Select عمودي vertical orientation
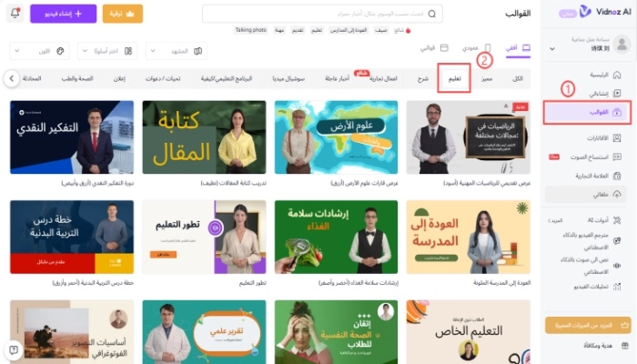 click(476, 48)
